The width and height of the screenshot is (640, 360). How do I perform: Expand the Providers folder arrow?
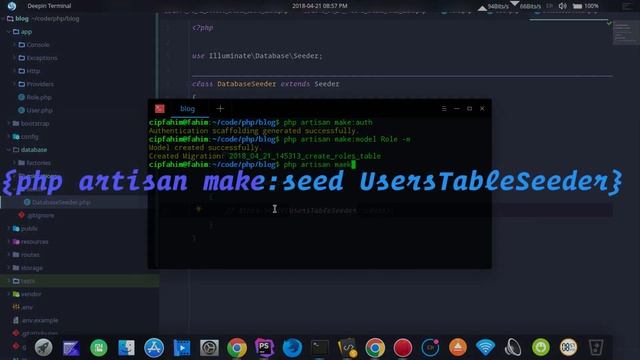(14, 84)
